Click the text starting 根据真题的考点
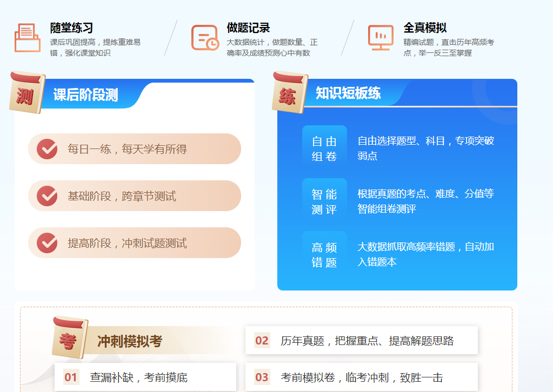The width and height of the screenshot is (553, 392). click(425, 201)
